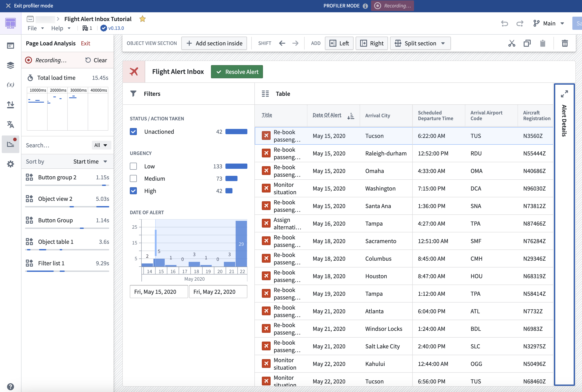Screen dimensions: 582x392
Task: Shift section left with the arrow
Action: point(282,43)
